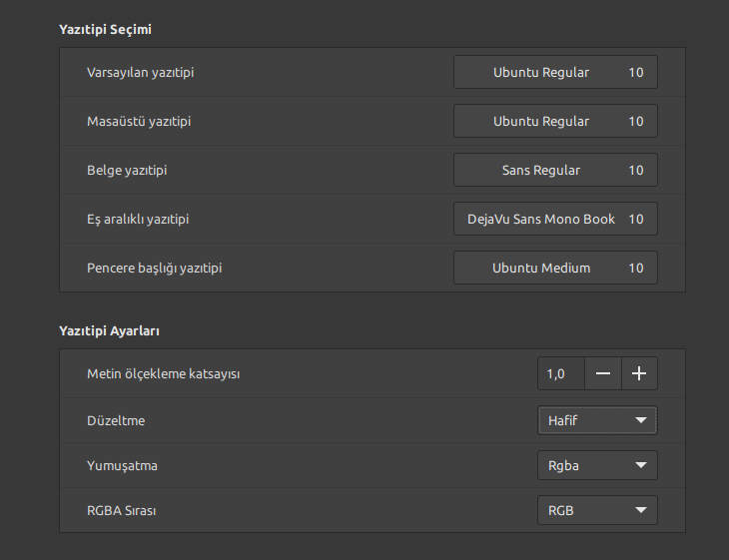Open the Düzeltme dropdown set to Hafif
729x560 pixels.
[x=597, y=420]
